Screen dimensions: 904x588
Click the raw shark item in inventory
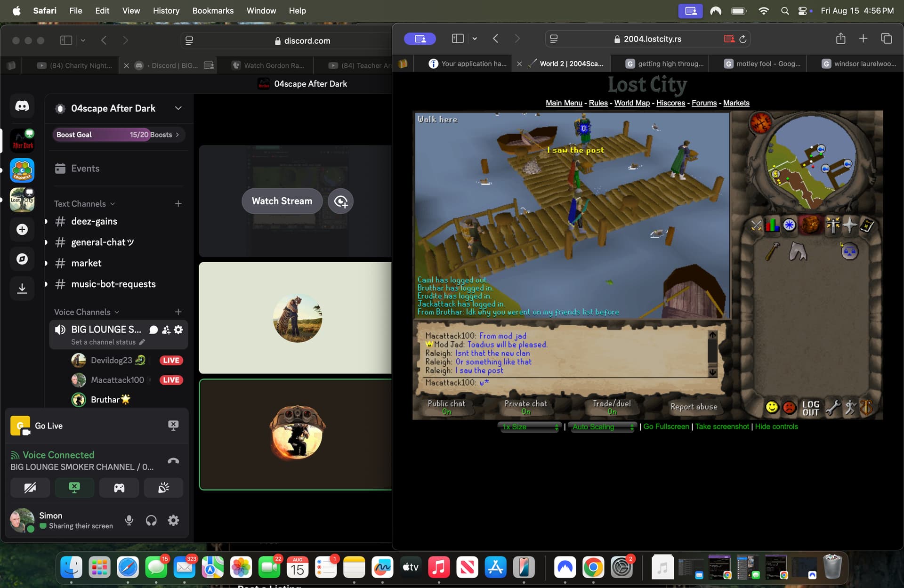point(798,251)
